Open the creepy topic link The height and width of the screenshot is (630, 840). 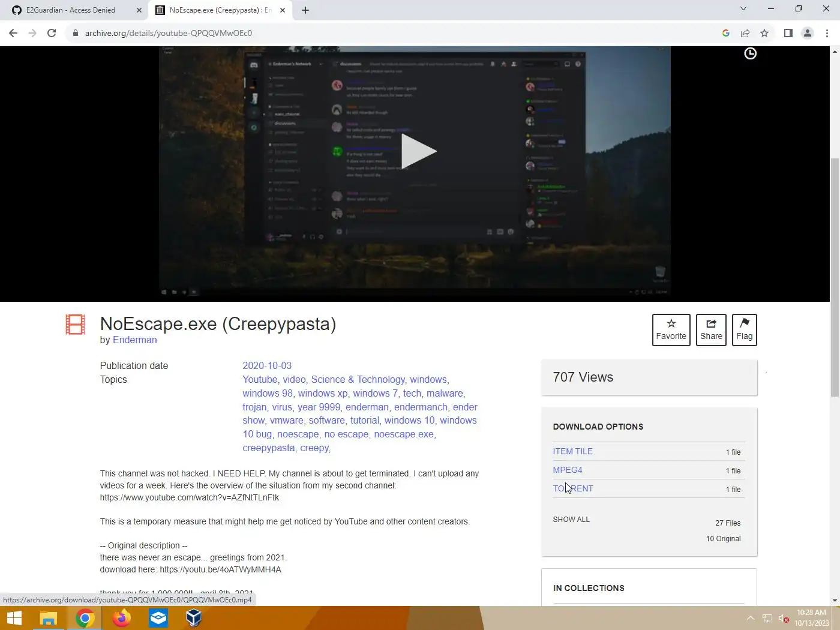314,448
